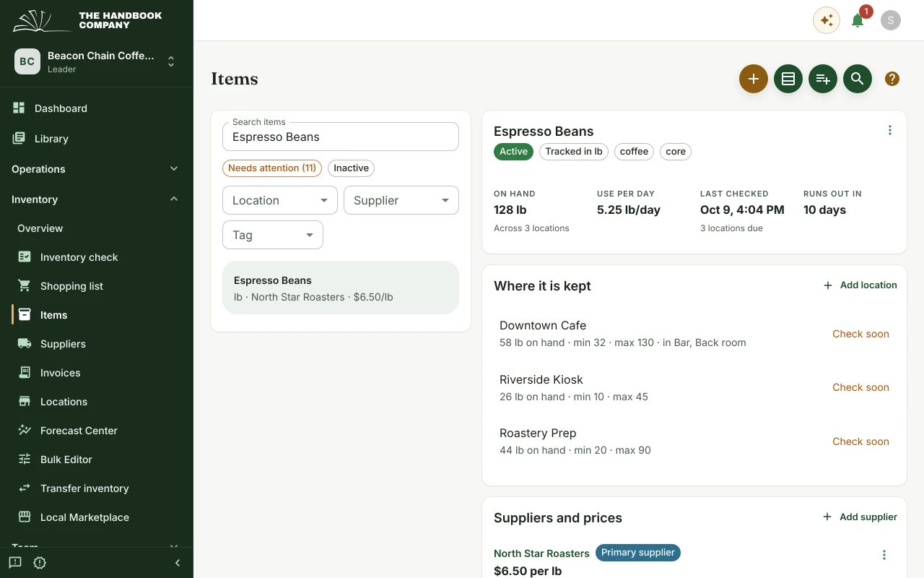Screen dimensions: 924x578
Task: Click Check soon for Downtown Cafe
Action: click(860, 334)
